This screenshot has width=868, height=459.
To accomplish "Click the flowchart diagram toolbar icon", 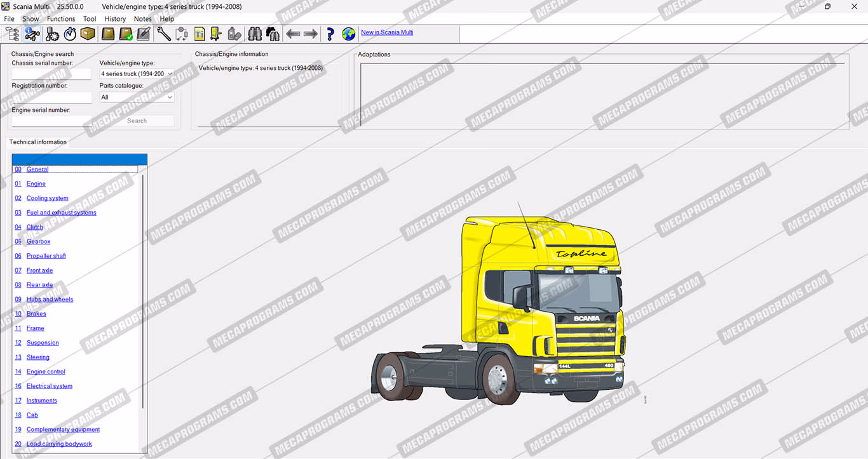I will point(182,34).
